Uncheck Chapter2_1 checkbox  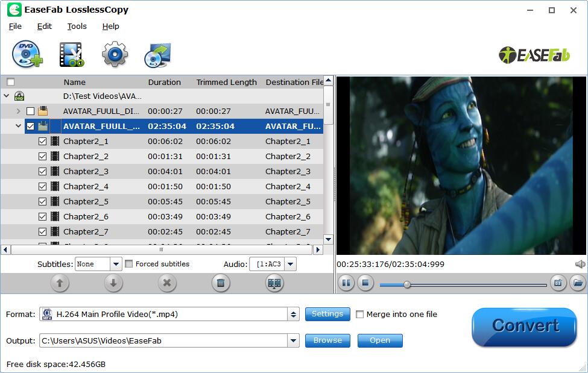(x=42, y=142)
